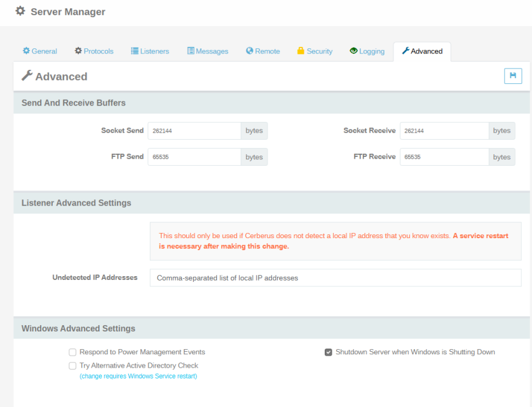This screenshot has width=532, height=407.
Task: Check Try Alternative Active Directory Check
Action: [72, 366]
